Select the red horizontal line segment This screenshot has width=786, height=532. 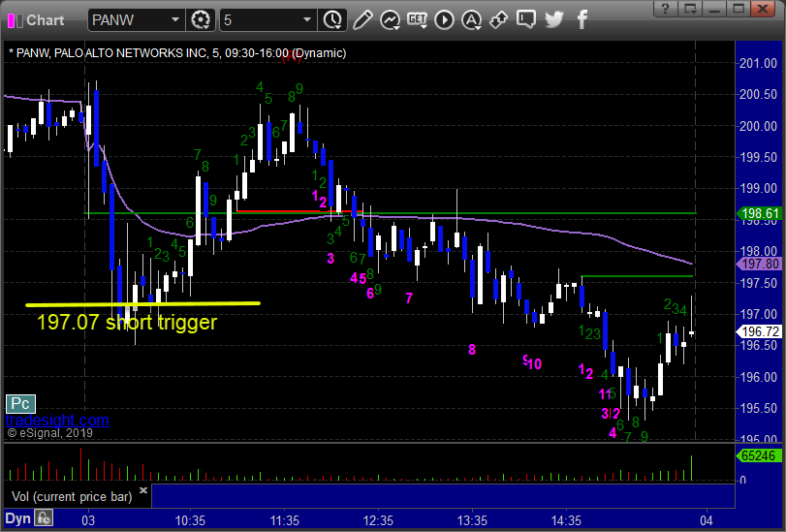pos(299,211)
